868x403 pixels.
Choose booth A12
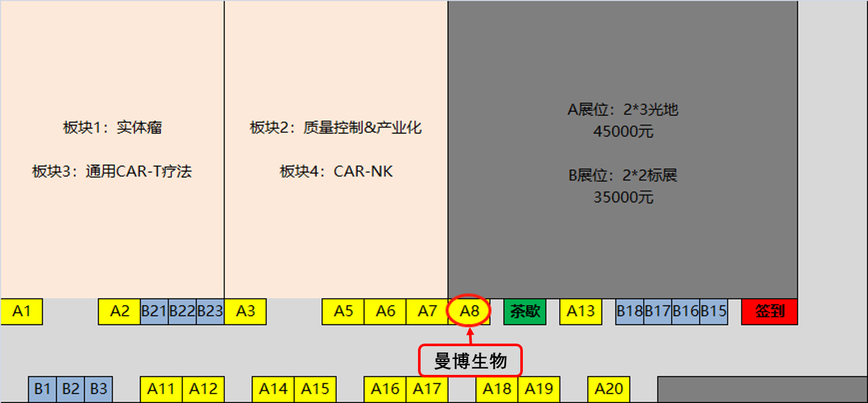pyautogui.click(x=203, y=389)
